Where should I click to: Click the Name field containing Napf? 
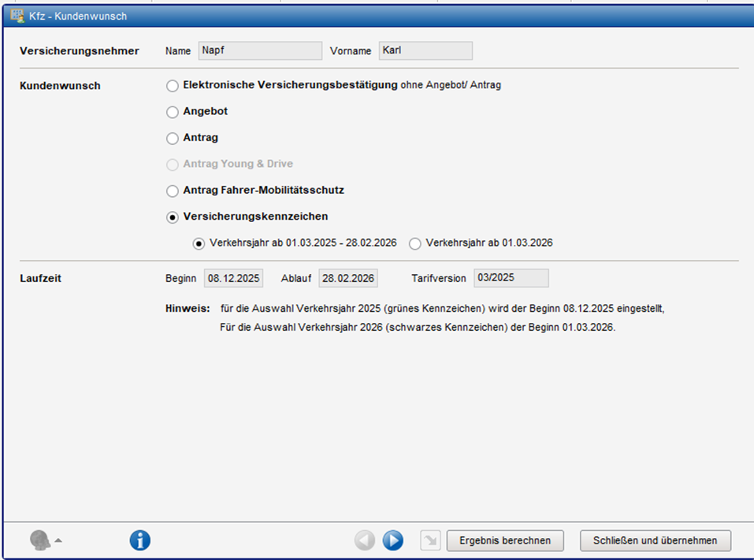260,51
